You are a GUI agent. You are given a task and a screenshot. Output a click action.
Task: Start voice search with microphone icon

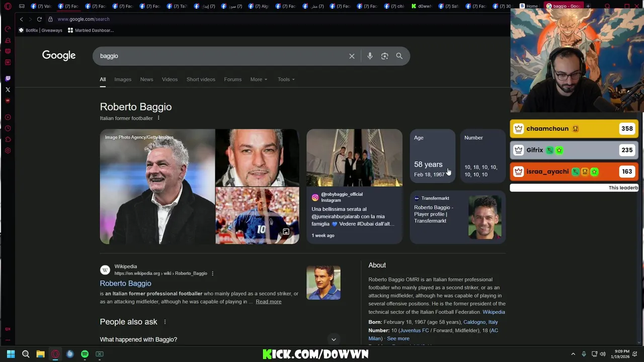(x=370, y=56)
